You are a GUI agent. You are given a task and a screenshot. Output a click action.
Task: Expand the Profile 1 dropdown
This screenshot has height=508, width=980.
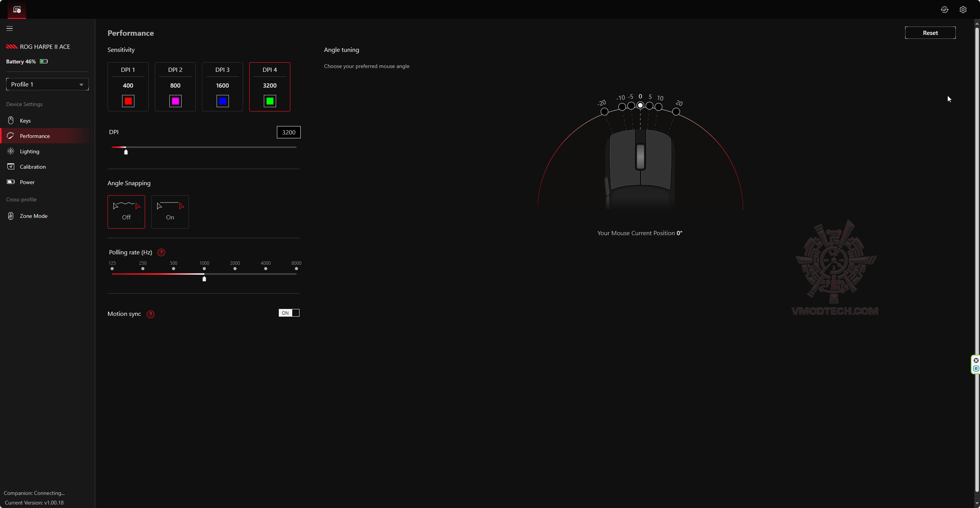pyautogui.click(x=47, y=84)
